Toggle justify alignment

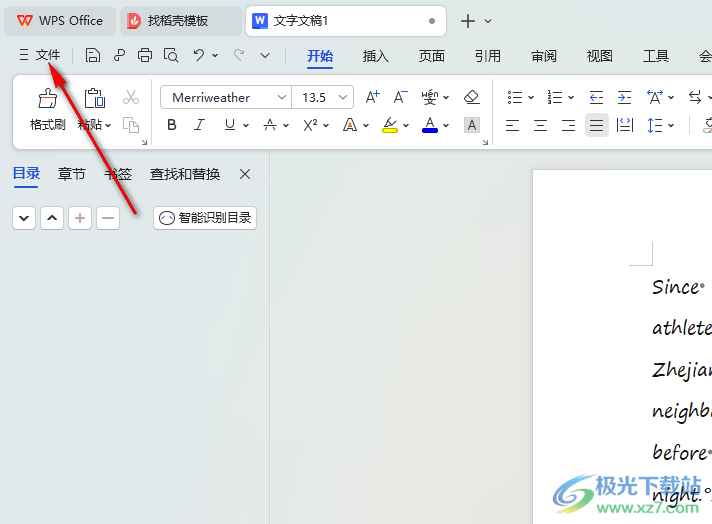pos(597,125)
